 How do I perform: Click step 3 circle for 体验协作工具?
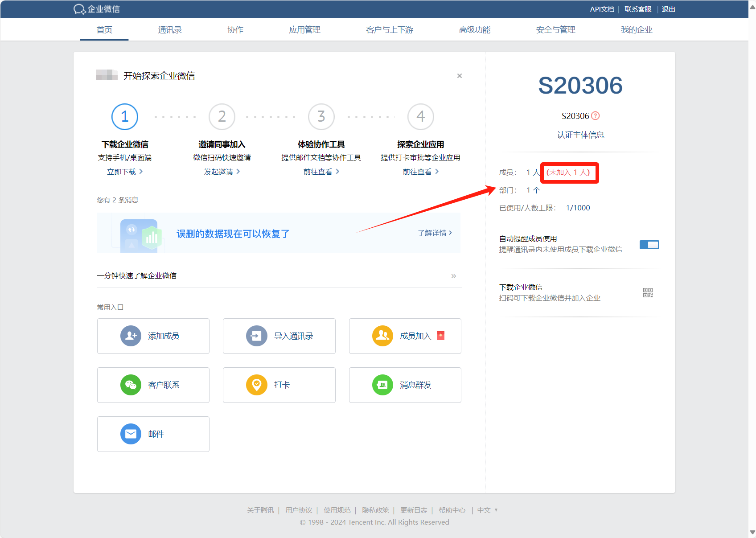(x=321, y=117)
